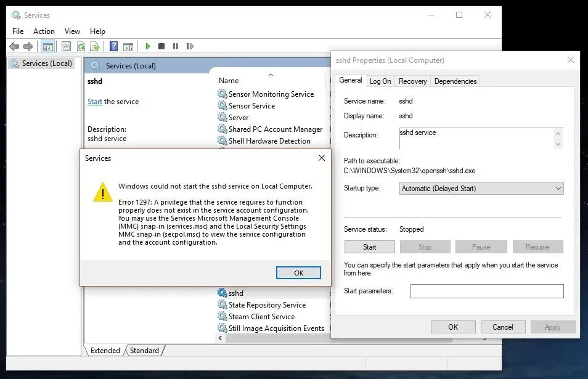Select the Shell Hardware Detection service
Screen dimensions: 588x379
[269, 141]
